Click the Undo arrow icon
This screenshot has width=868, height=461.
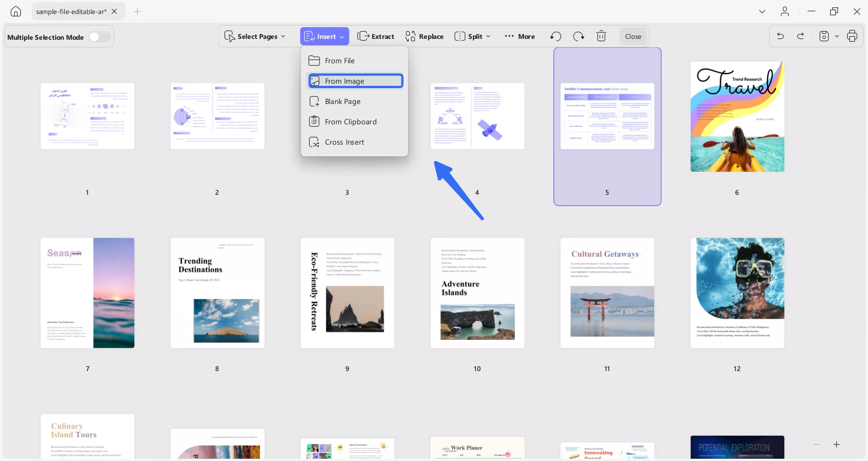780,36
